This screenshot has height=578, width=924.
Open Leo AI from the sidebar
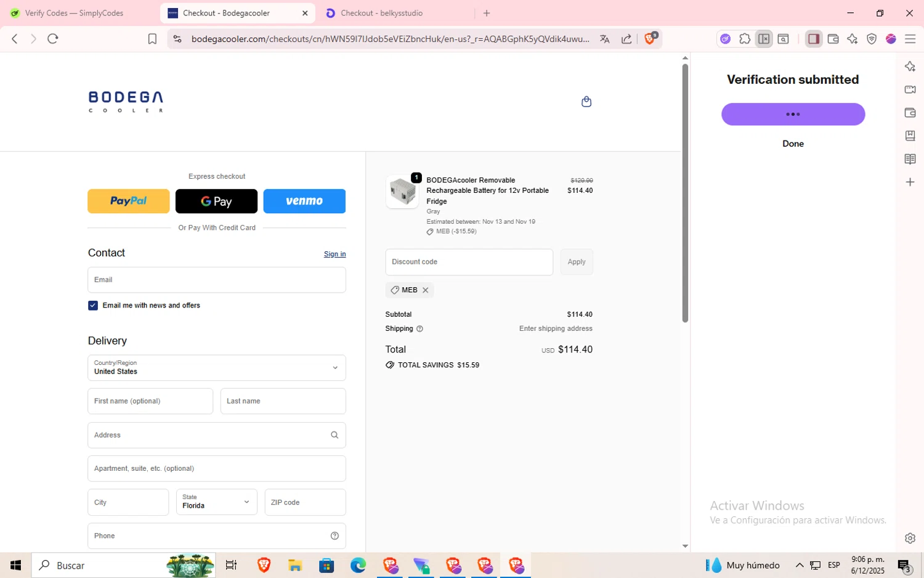click(910, 67)
